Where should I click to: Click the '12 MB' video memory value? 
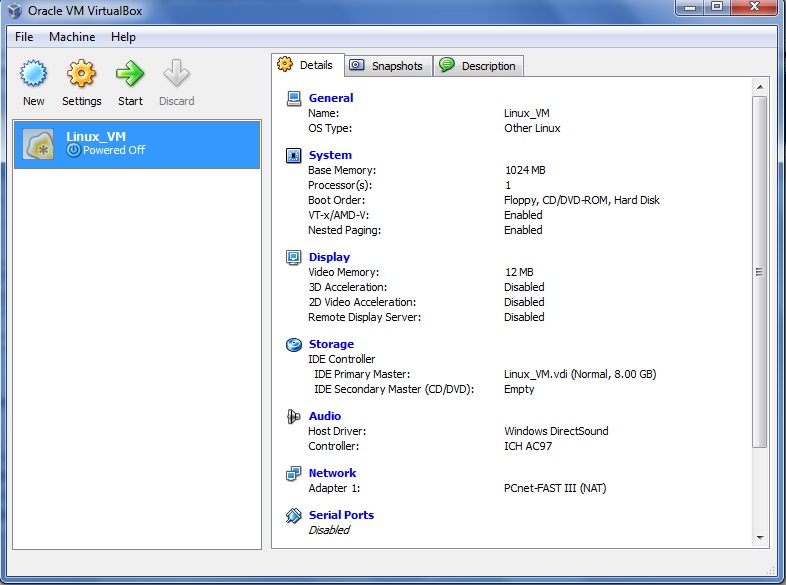[x=519, y=272]
